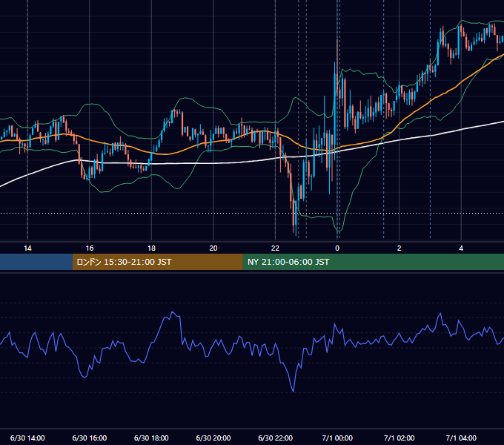Click the 6/30 20:00 time label
This screenshot has height=445, width=504.
[x=213, y=438]
